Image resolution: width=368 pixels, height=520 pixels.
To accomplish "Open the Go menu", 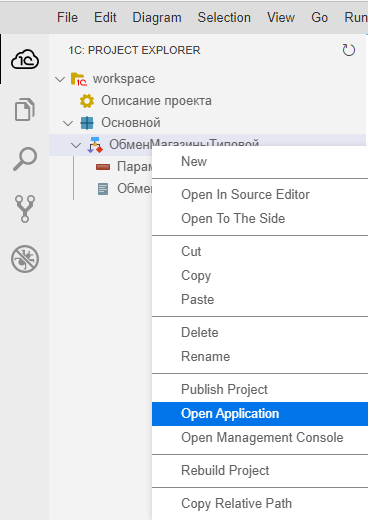I will 319,17.
